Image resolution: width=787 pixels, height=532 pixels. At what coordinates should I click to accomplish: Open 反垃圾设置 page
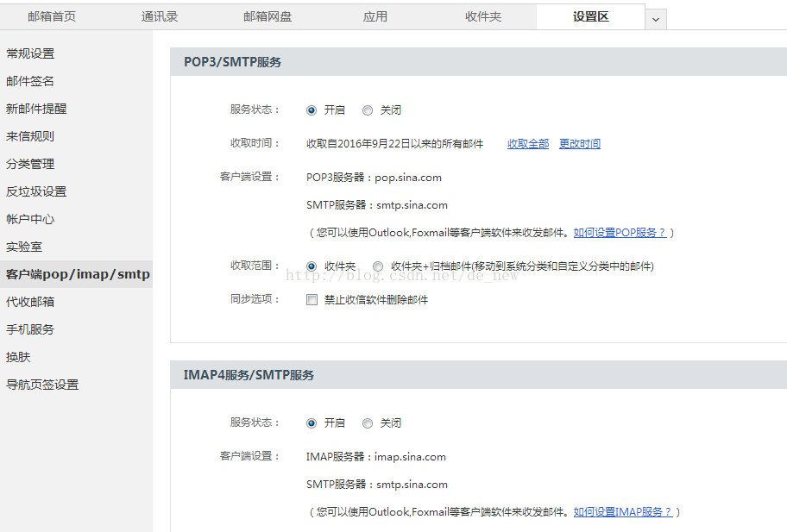coord(36,191)
